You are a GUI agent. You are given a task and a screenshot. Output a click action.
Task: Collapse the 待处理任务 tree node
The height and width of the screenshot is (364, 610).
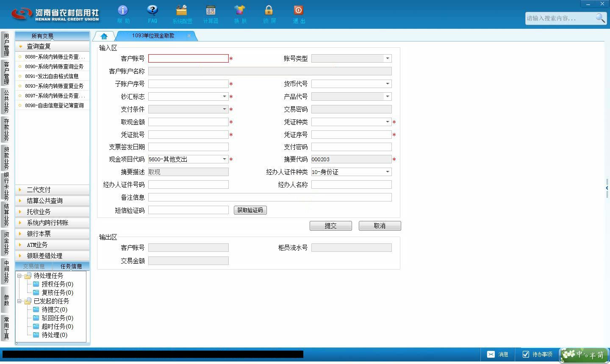(19, 276)
